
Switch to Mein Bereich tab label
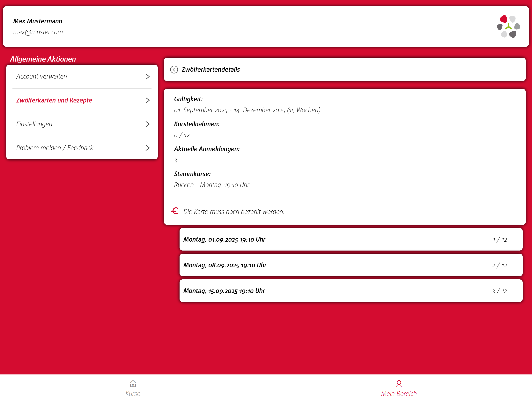pos(399,394)
